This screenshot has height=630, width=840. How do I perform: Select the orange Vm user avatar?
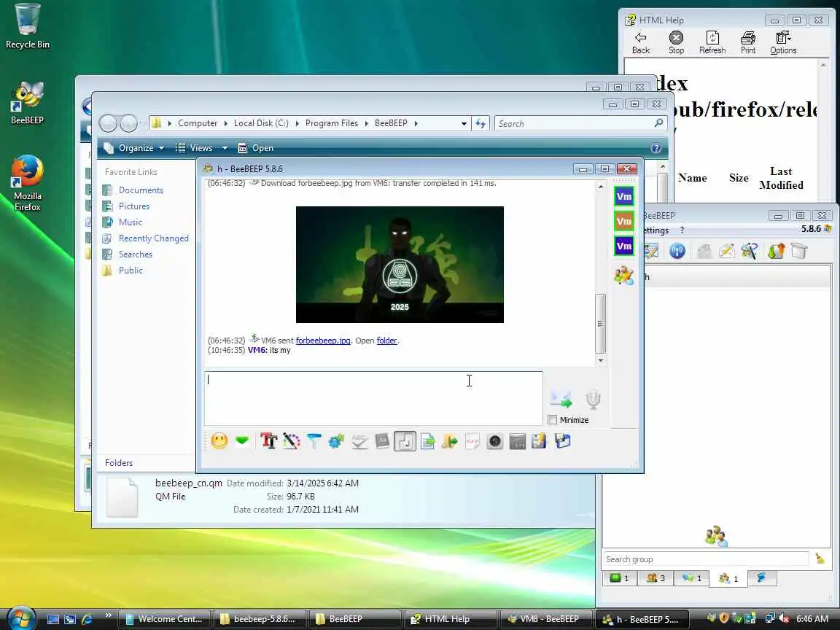click(x=624, y=221)
